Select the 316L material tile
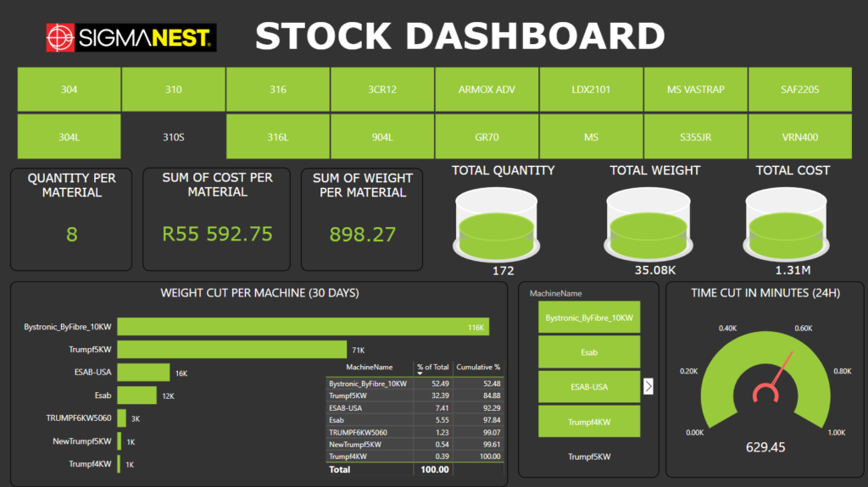868x487 pixels. [278, 136]
